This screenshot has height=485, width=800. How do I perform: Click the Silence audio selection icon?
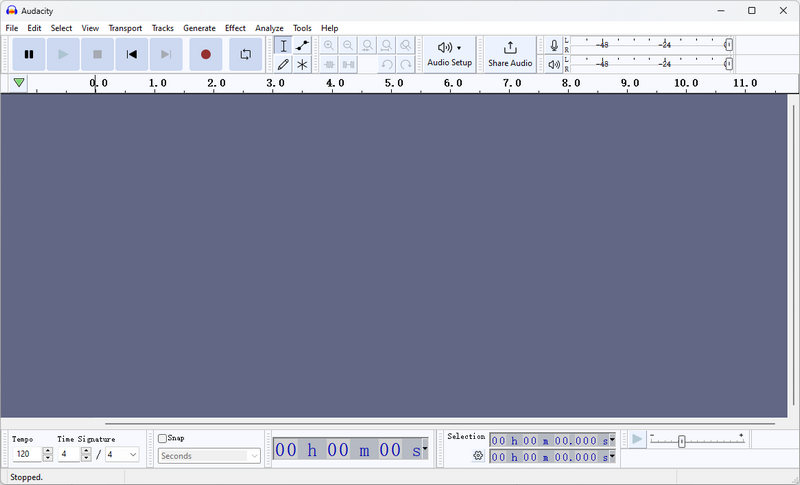tap(348, 64)
